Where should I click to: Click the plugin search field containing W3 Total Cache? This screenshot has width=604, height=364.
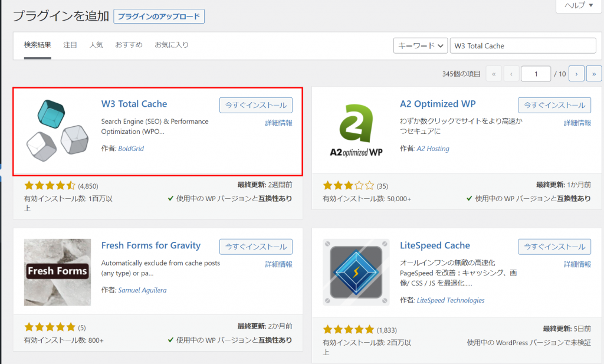[x=523, y=45]
